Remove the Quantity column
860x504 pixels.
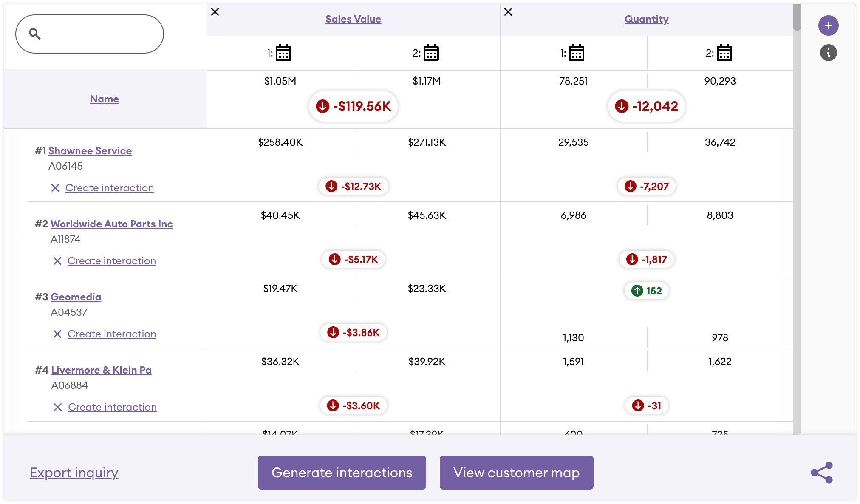point(508,12)
